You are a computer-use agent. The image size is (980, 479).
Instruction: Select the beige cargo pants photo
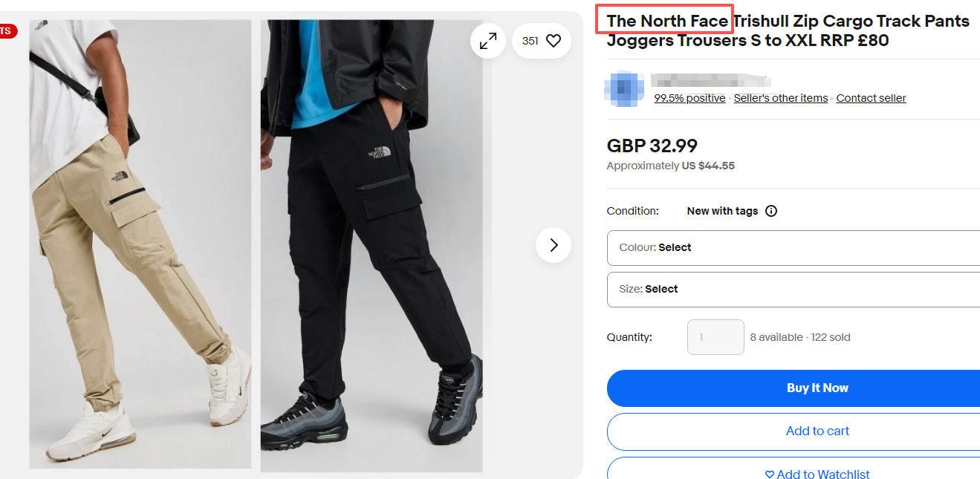coord(140,245)
